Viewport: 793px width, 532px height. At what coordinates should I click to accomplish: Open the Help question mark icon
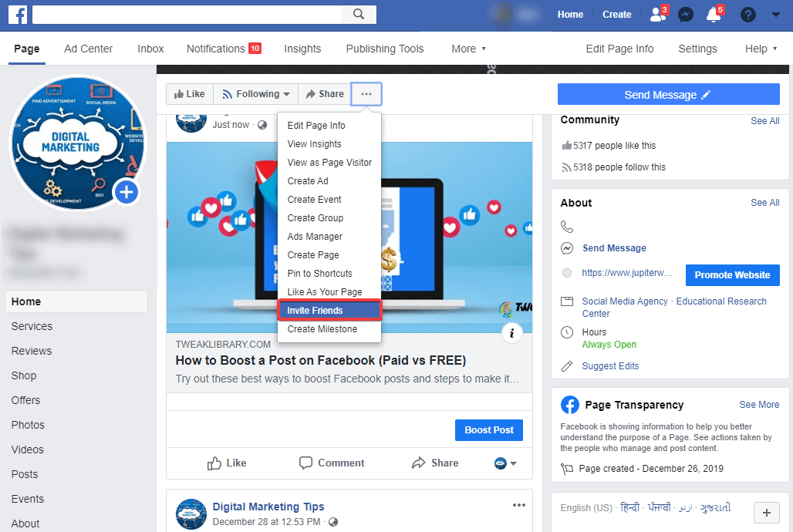747,14
